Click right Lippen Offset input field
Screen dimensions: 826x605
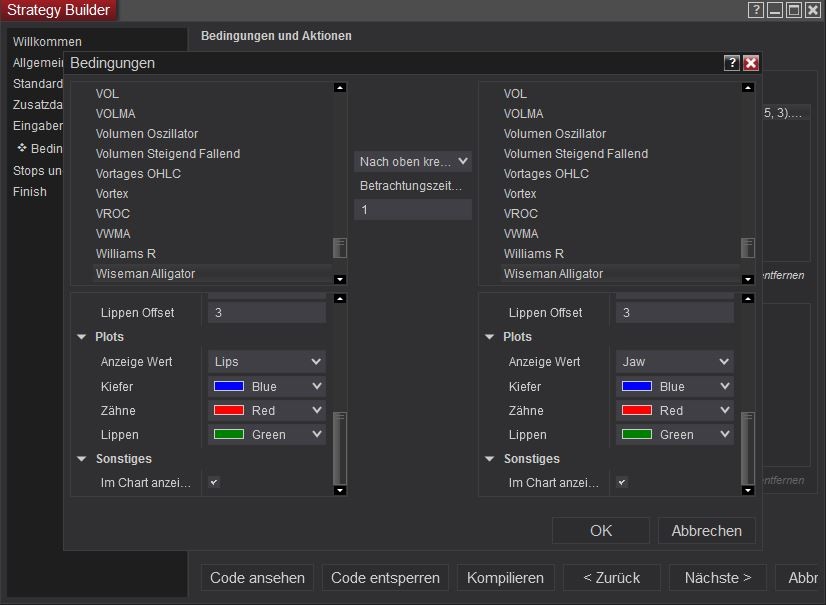674,313
